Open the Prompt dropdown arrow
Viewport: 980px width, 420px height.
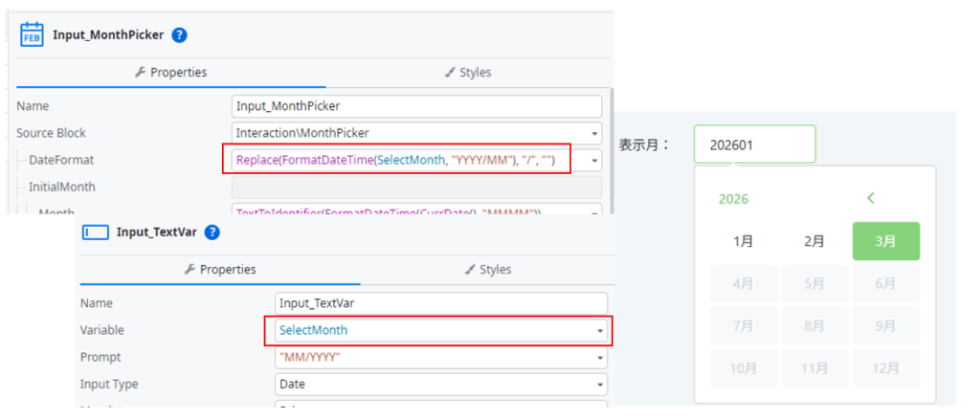point(600,357)
